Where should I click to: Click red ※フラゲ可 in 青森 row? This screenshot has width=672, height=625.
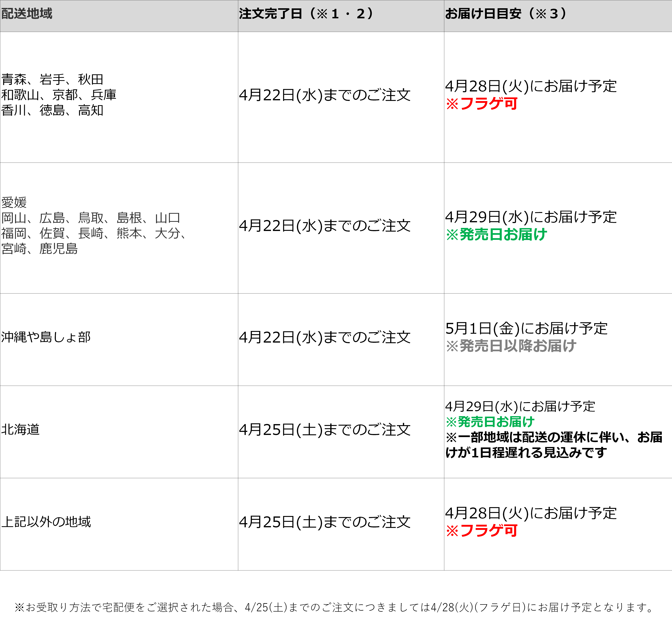point(482,104)
